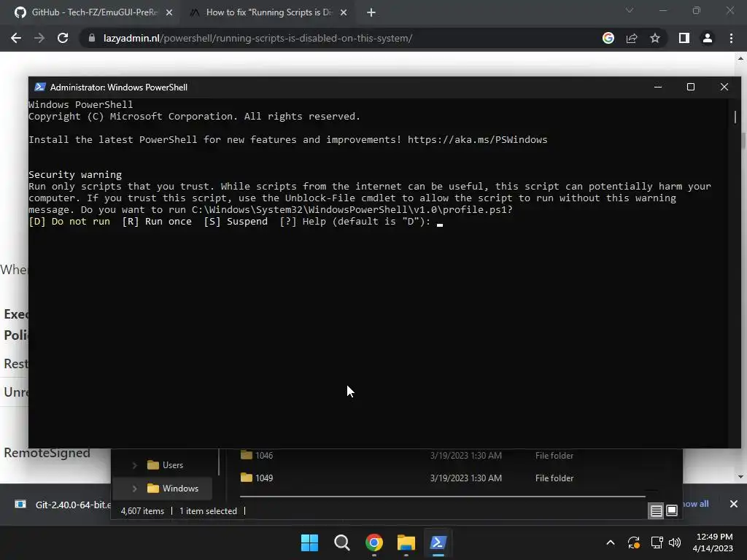Expand the Windows folder in File Explorer
This screenshot has height=560, width=747.
point(135,489)
